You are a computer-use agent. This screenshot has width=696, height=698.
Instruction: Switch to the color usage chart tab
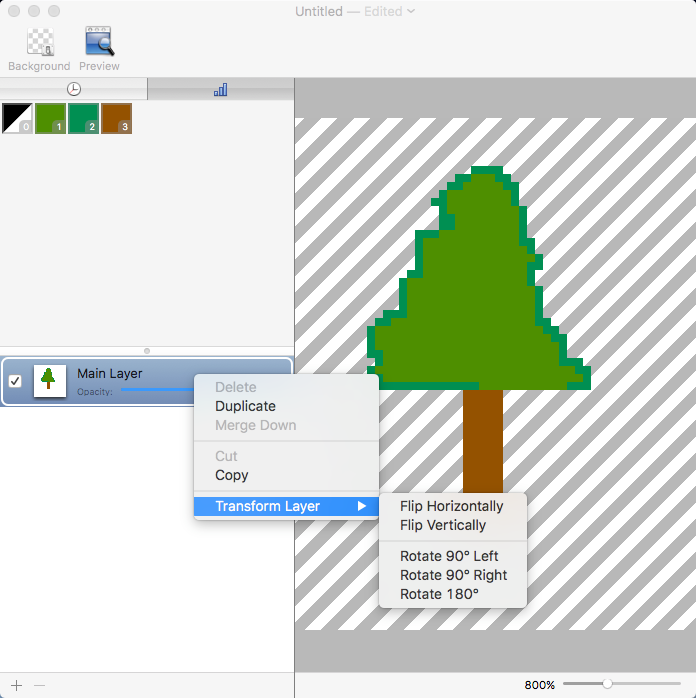[220, 89]
